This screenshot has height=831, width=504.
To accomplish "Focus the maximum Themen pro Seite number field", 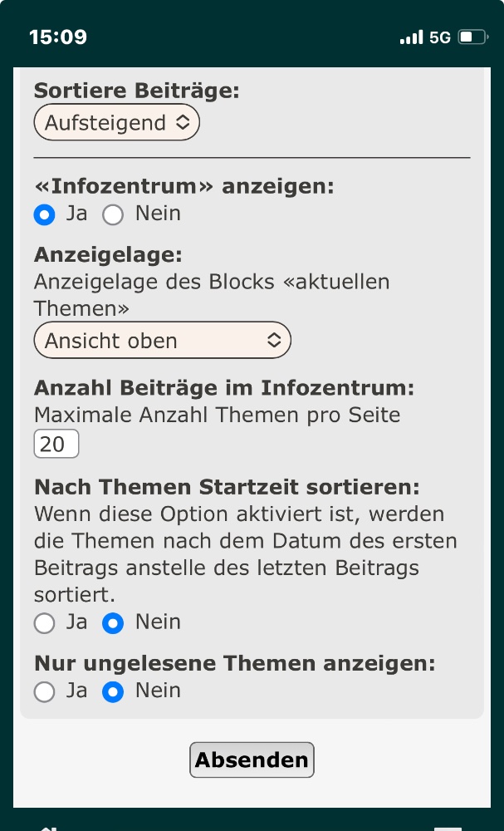I will [x=56, y=444].
